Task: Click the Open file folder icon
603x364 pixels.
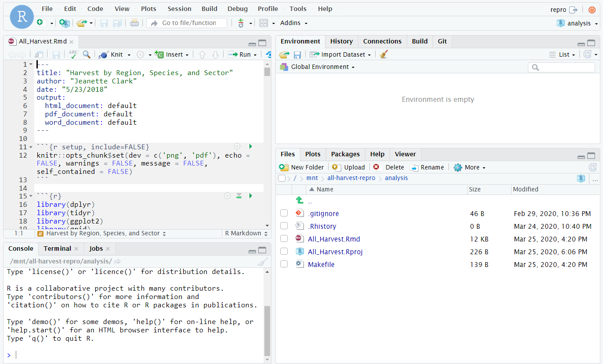Action: (82, 23)
